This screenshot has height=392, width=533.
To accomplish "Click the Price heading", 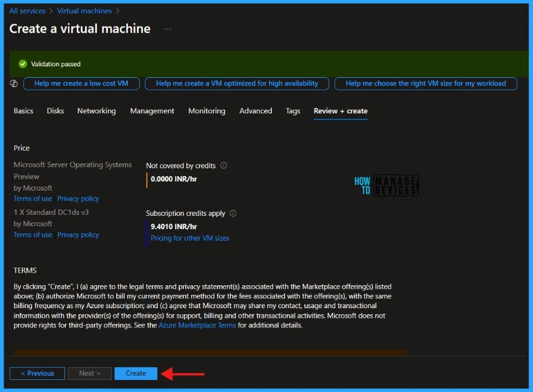I will click(22, 148).
